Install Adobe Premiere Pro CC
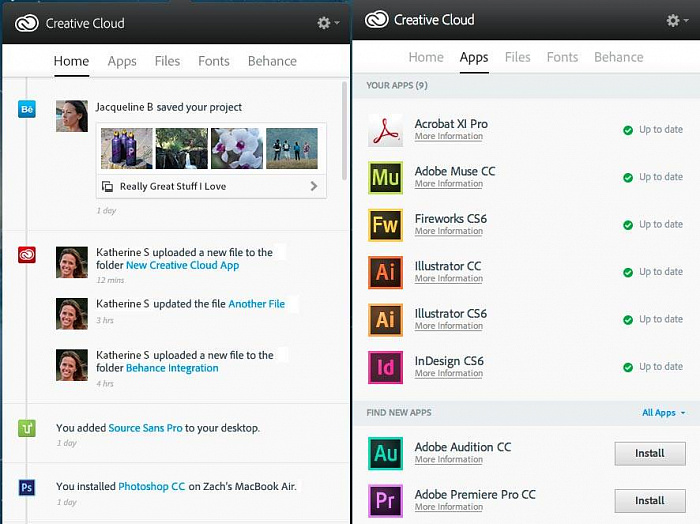This screenshot has height=524, width=700. click(649, 500)
